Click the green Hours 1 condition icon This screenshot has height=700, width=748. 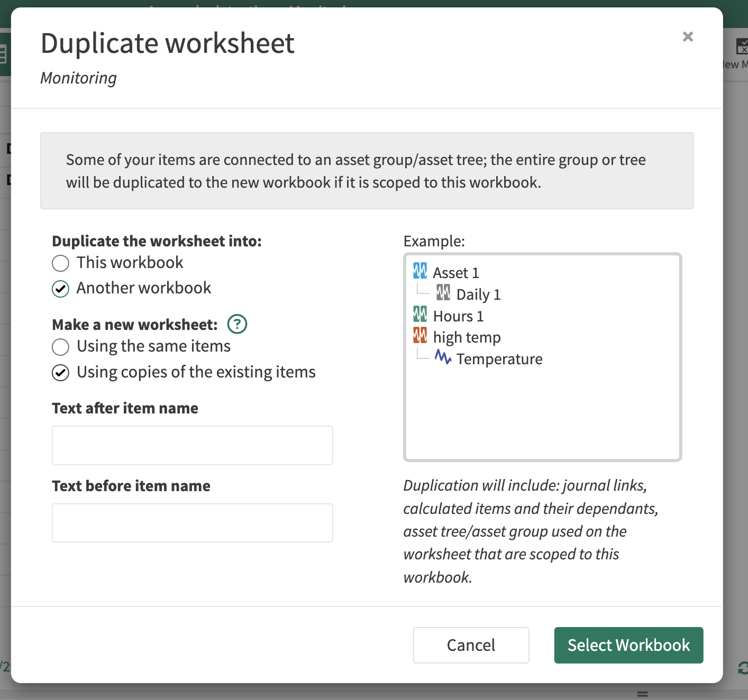point(420,315)
